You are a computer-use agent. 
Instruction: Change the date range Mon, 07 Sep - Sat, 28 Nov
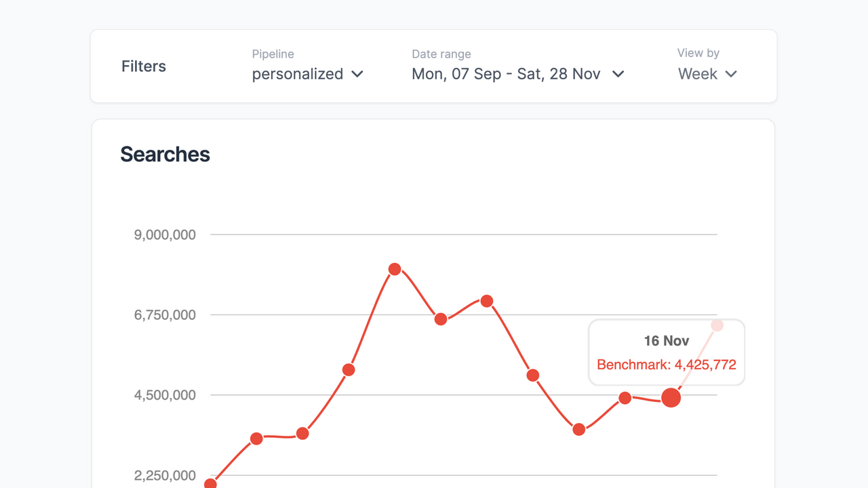click(x=505, y=74)
